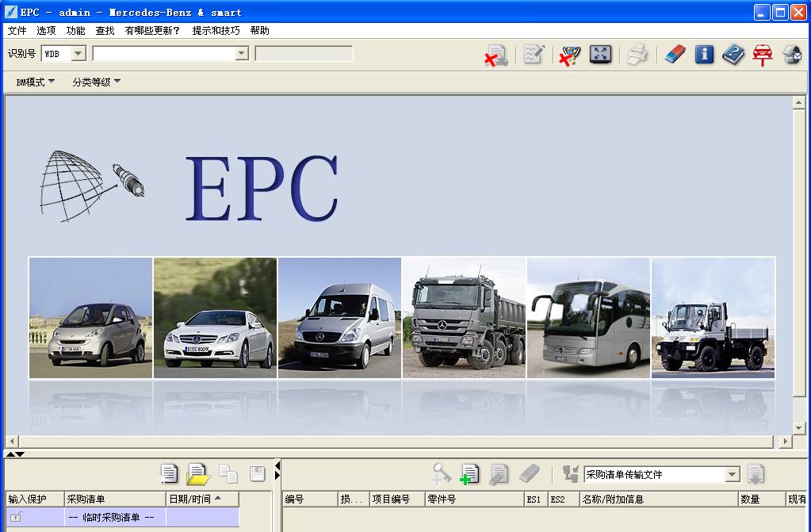Click the fullscreen expand arrows icon
Screen dimensions: 811x532
tap(600, 55)
